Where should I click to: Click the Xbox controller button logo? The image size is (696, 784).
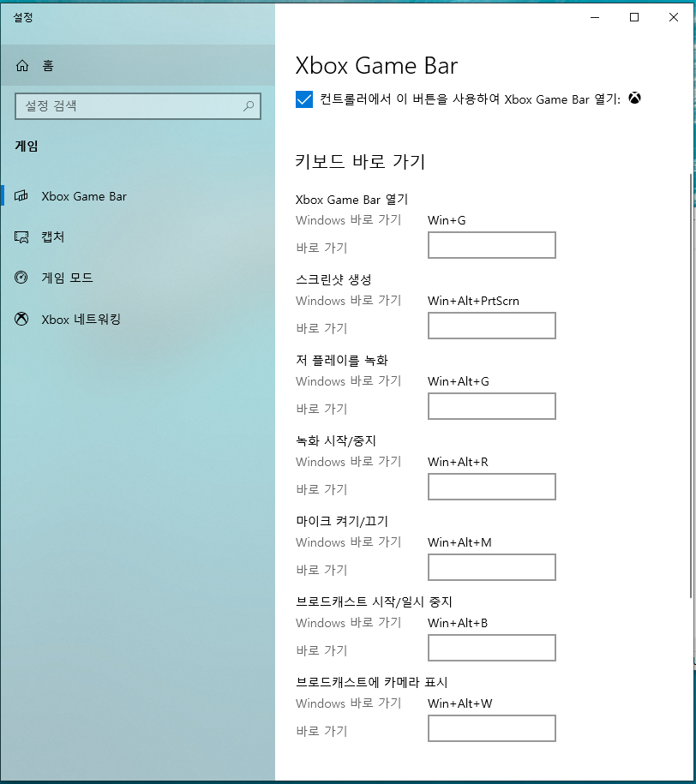click(634, 98)
